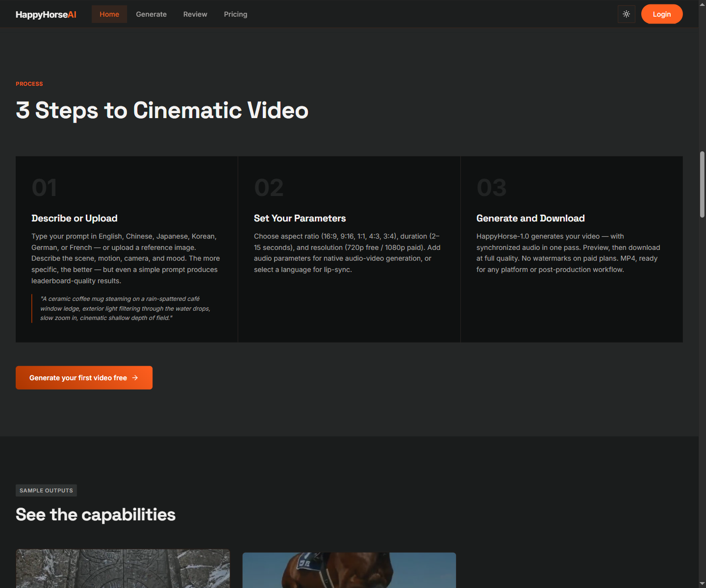Go to the Generate nav item
This screenshot has height=588, width=706.
pos(151,14)
